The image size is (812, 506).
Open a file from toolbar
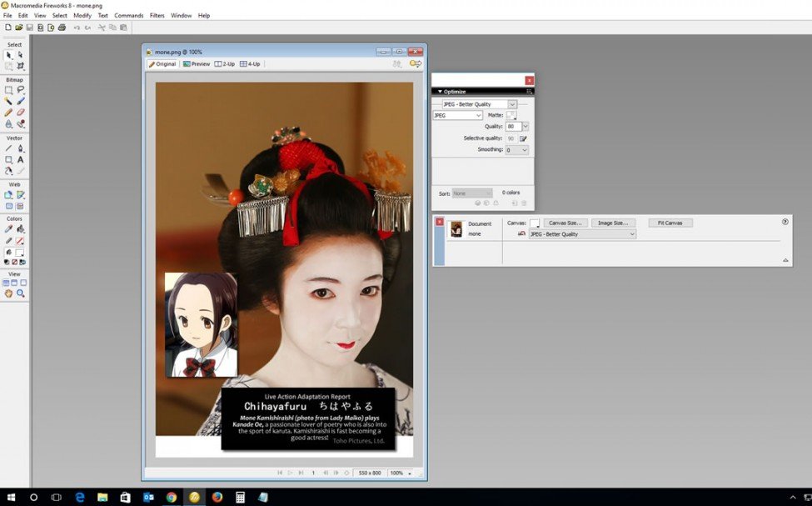18,28
